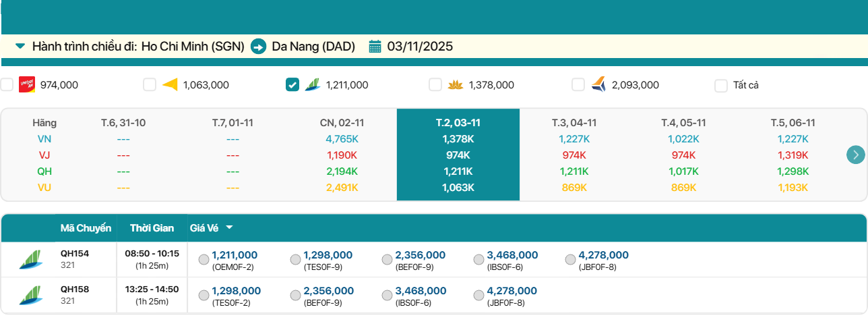Click the arrow icon between SGN and DAD
The height and width of the screenshot is (326, 868).
[258, 47]
